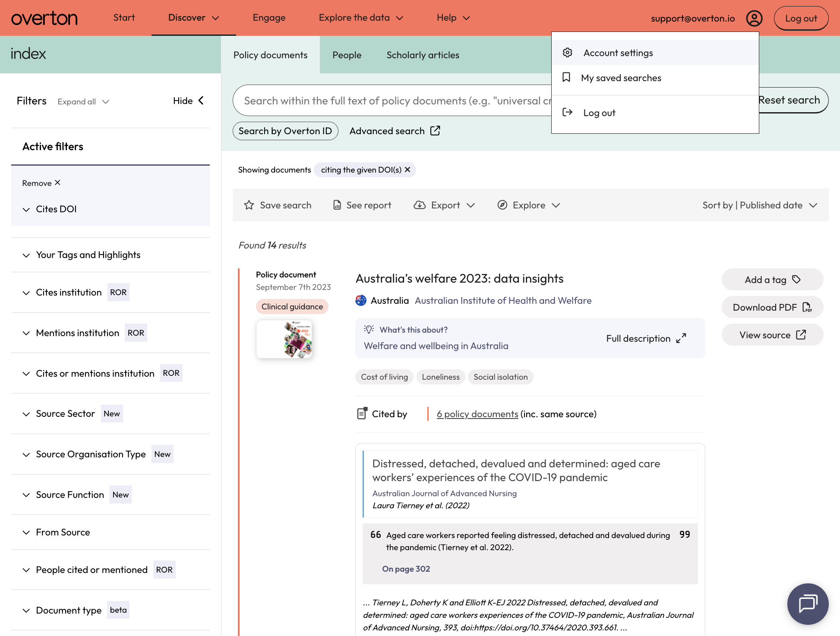Image resolution: width=840 pixels, height=636 pixels.
Task: Open the policy document cover thumbnail
Action: tap(284, 339)
